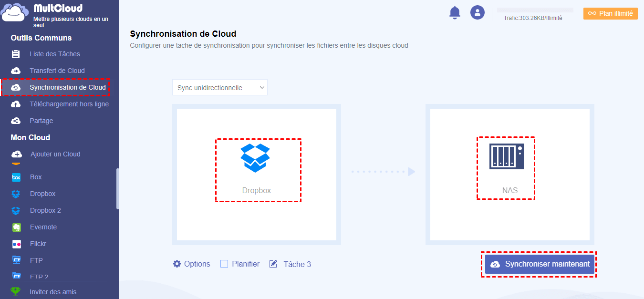Open the sync Options link
Image resolution: width=644 pixels, height=299 pixels.
pos(197,264)
